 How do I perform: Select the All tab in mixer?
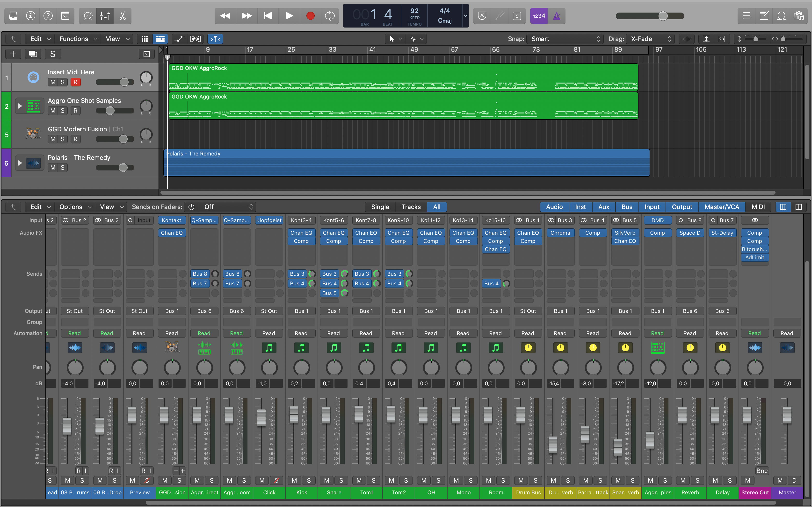437,207
